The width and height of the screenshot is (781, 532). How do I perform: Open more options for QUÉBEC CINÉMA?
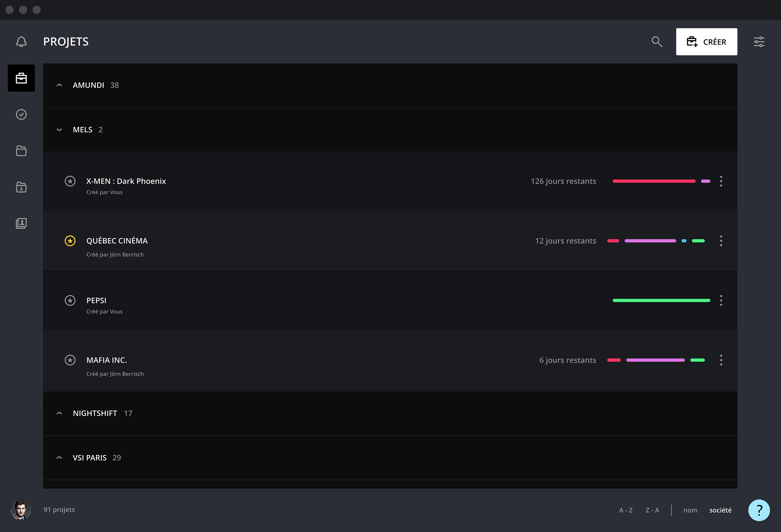pos(721,241)
